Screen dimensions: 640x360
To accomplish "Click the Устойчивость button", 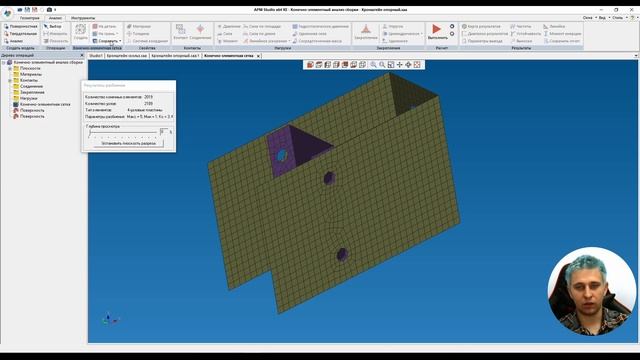I will click(526, 33).
